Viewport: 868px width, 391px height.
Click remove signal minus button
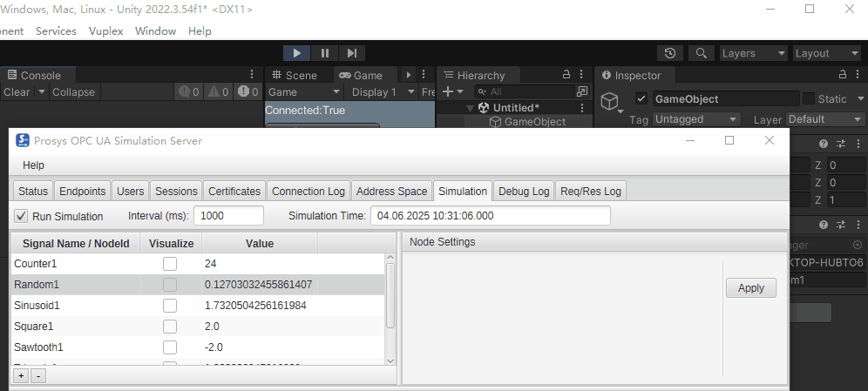click(38, 376)
